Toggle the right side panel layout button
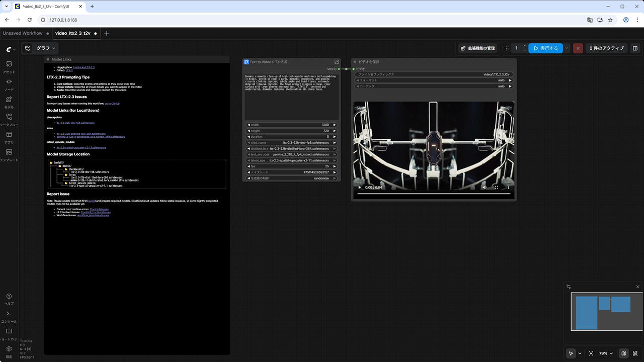 [635, 48]
